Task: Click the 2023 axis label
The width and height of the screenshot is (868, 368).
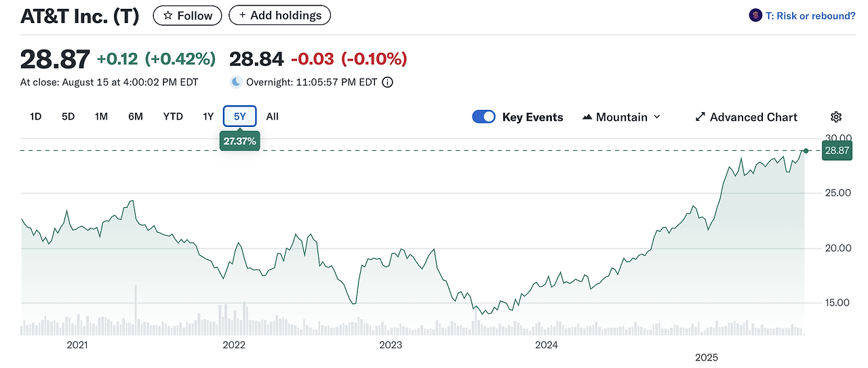Action: (x=391, y=345)
